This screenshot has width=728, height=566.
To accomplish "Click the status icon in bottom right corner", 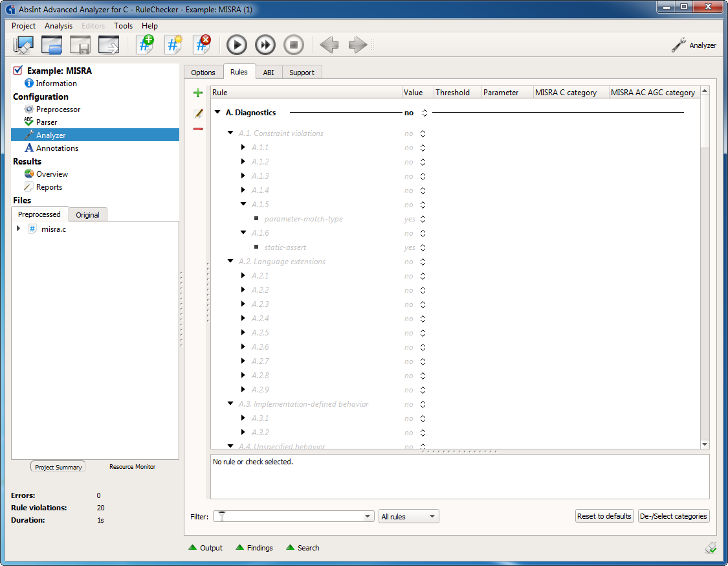I will pos(711,548).
